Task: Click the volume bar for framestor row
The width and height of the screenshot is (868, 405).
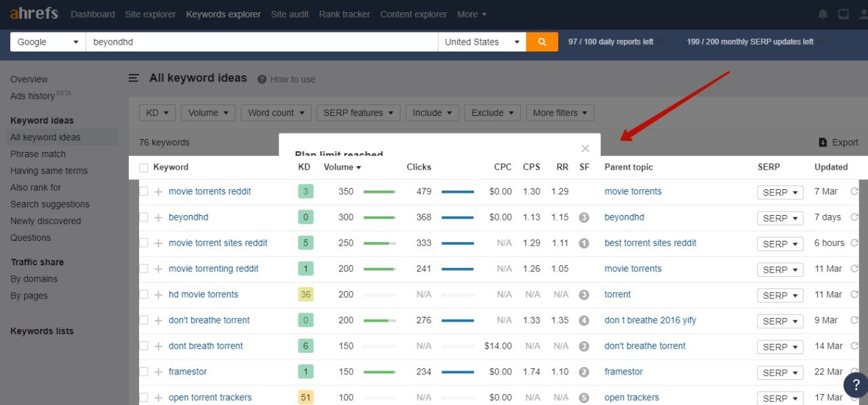Action: [380, 372]
